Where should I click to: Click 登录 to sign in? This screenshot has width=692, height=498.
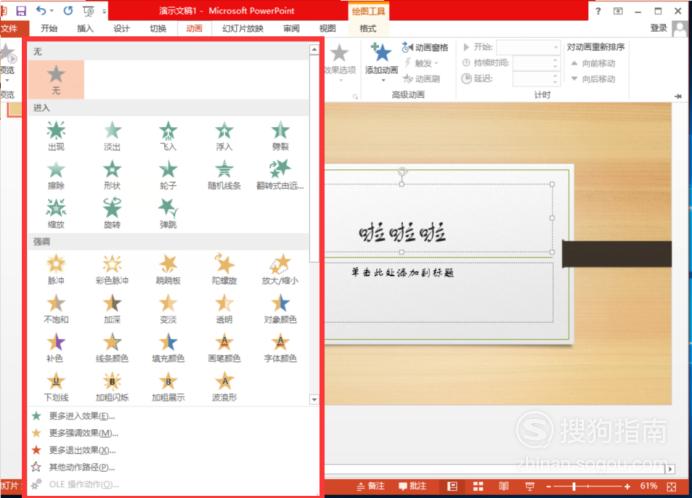click(658, 28)
